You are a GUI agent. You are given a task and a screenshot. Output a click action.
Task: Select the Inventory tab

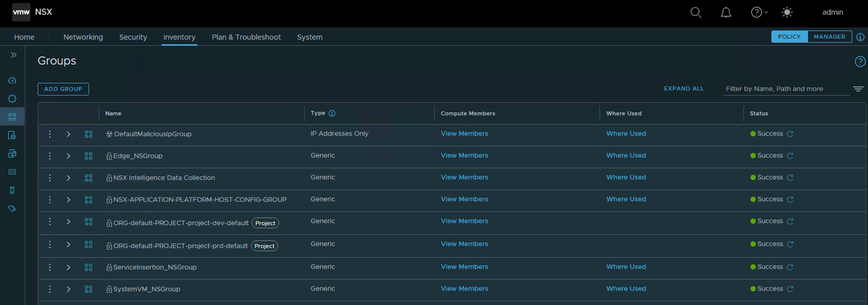[x=179, y=37]
